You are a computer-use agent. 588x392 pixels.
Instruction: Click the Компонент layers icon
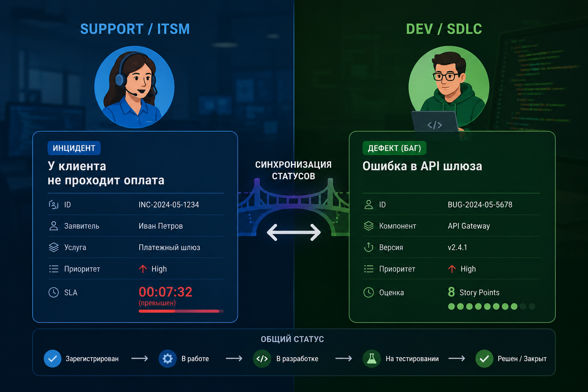tap(369, 226)
